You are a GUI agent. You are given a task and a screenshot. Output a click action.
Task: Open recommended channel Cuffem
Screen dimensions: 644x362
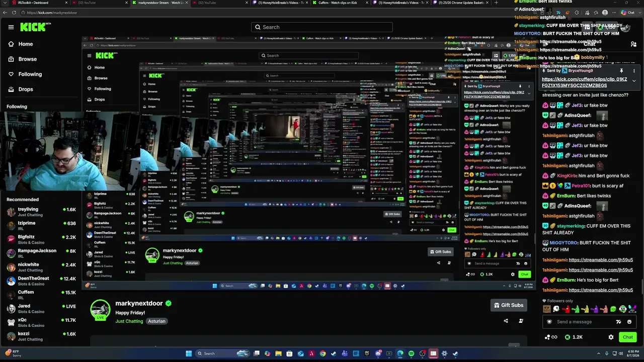[40, 295]
